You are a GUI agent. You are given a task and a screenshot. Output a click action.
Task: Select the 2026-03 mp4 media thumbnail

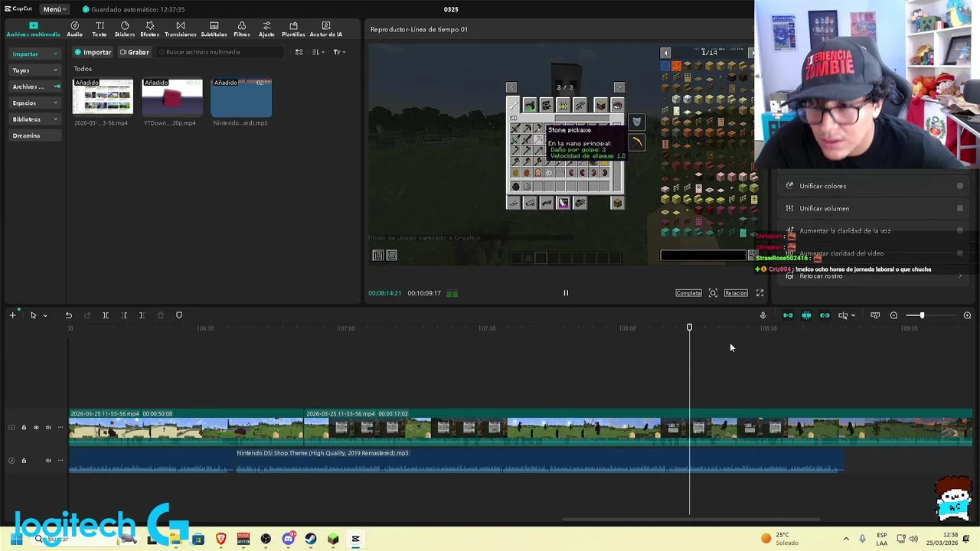[x=102, y=96]
